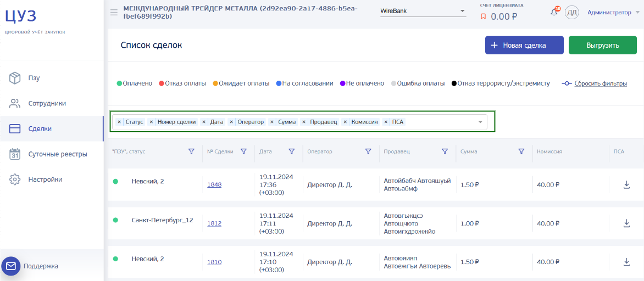This screenshot has width=644, height=281.
Task: Go to Сотрудники section
Action: [x=52, y=103]
